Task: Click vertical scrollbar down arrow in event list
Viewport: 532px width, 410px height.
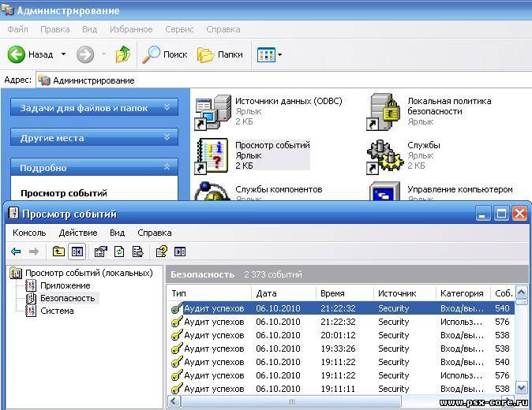Action: click(521, 387)
